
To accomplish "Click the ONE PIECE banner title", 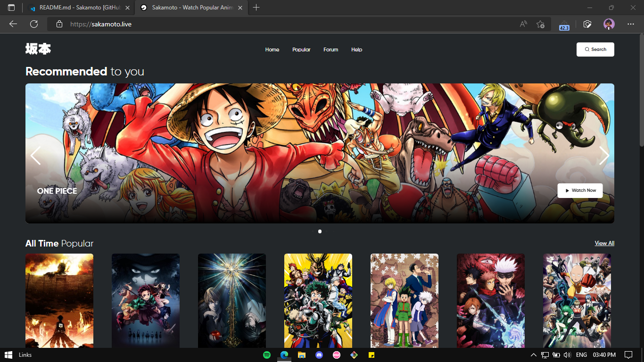I will point(57,191).
